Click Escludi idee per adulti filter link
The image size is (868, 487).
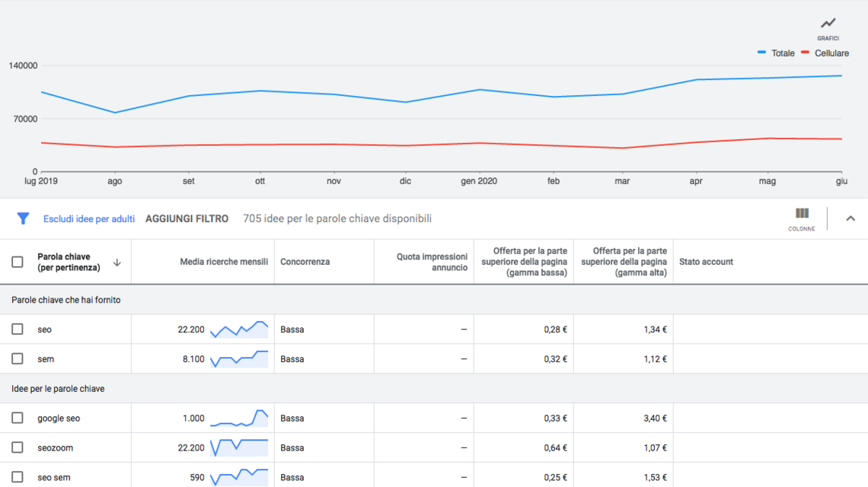[x=88, y=218]
